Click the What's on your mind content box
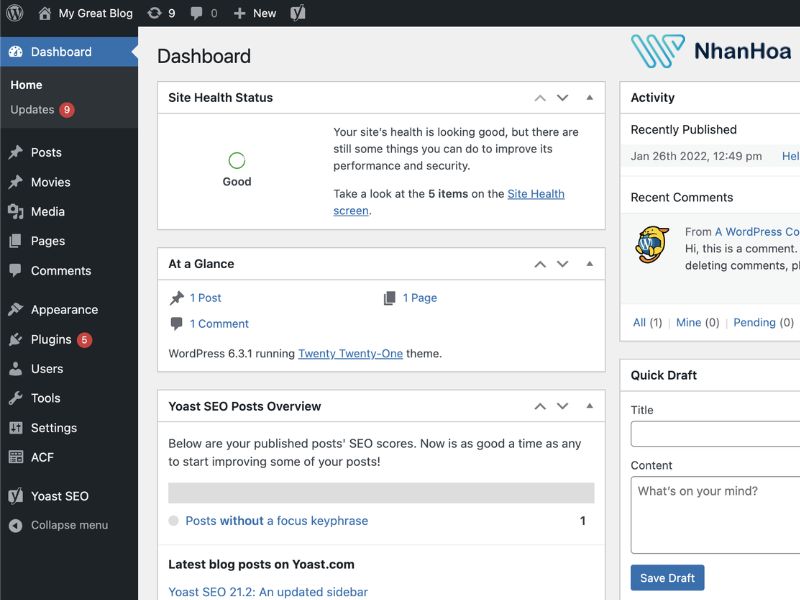 [715, 515]
